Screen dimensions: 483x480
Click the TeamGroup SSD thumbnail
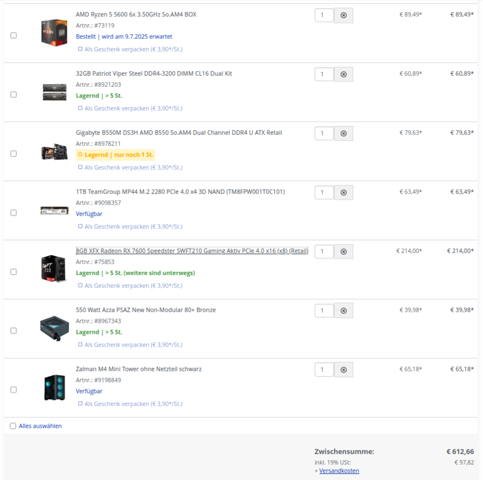pyautogui.click(x=54, y=211)
